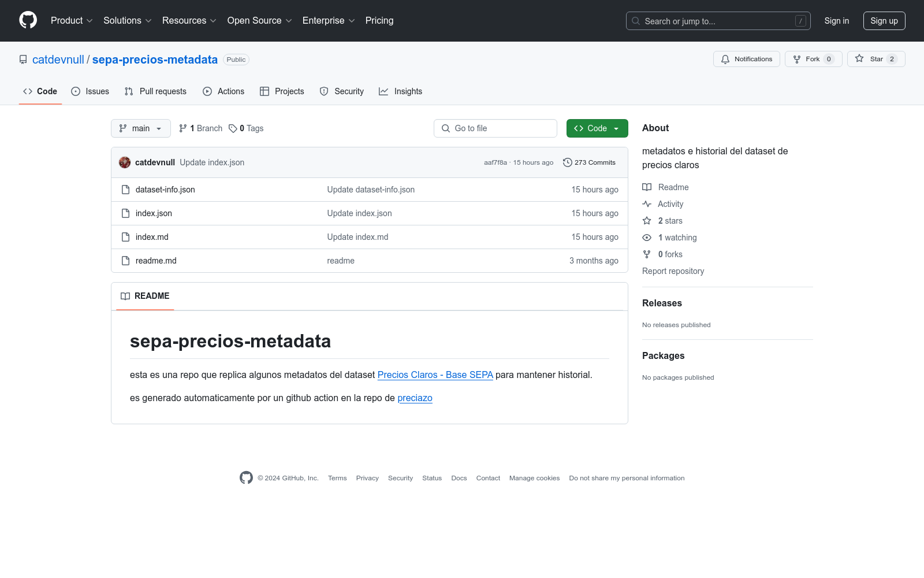924x578 pixels.
Task: Click the star icon in Star button
Action: pyautogui.click(x=859, y=59)
